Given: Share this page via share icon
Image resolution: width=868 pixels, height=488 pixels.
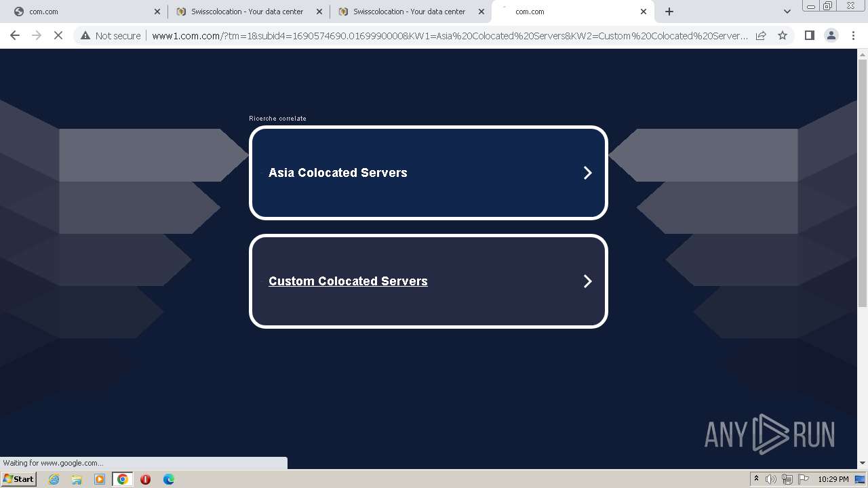Looking at the screenshot, I should [x=761, y=35].
